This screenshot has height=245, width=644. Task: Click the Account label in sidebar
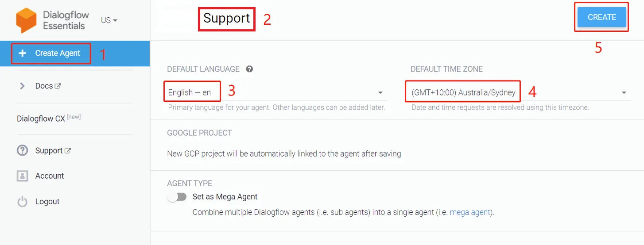(50, 176)
